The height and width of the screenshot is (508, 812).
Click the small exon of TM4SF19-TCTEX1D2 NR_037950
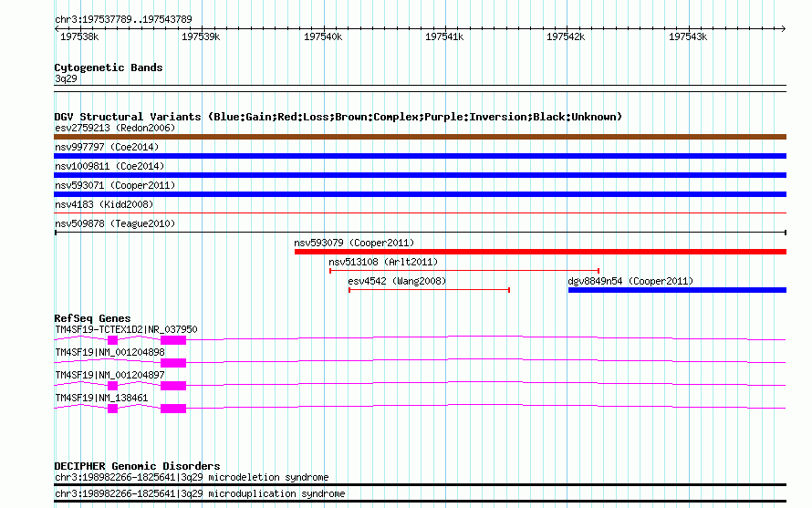pos(112,340)
